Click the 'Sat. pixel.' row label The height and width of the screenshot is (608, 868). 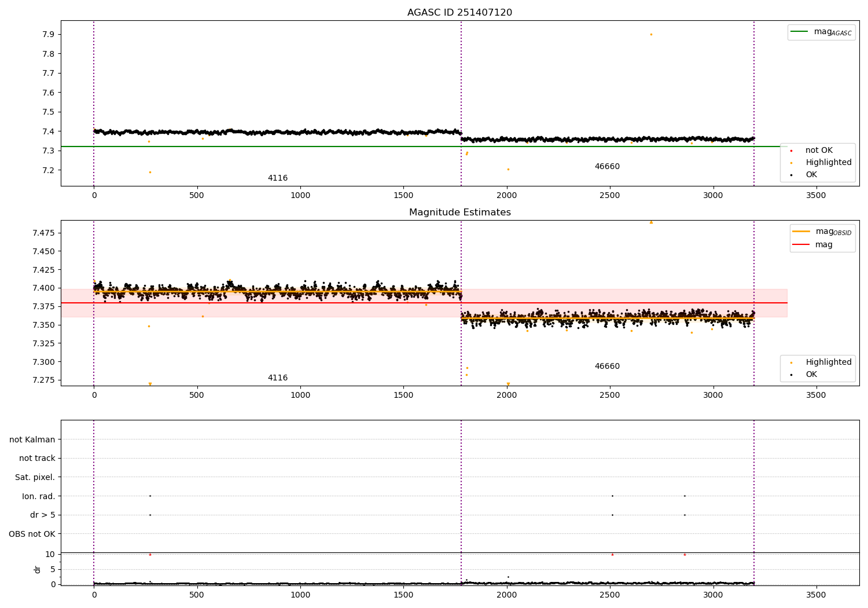click(x=35, y=478)
